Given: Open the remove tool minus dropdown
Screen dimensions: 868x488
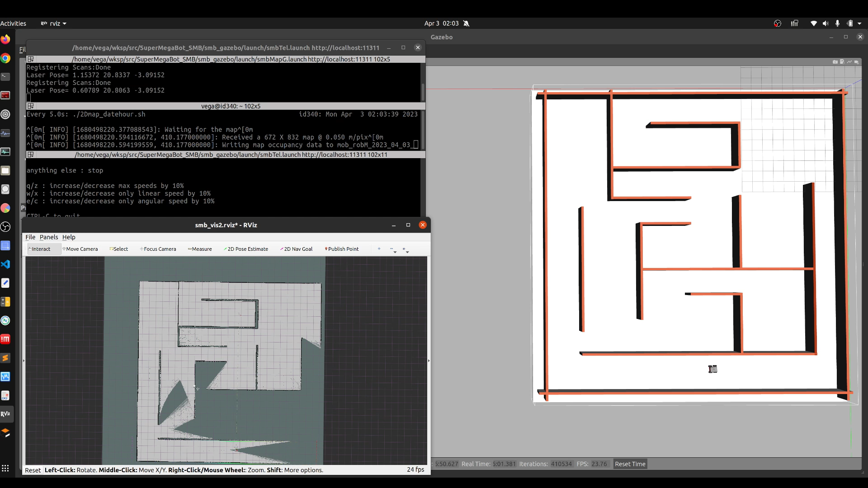Looking at the screenshot, I should [x=393, y=250].
